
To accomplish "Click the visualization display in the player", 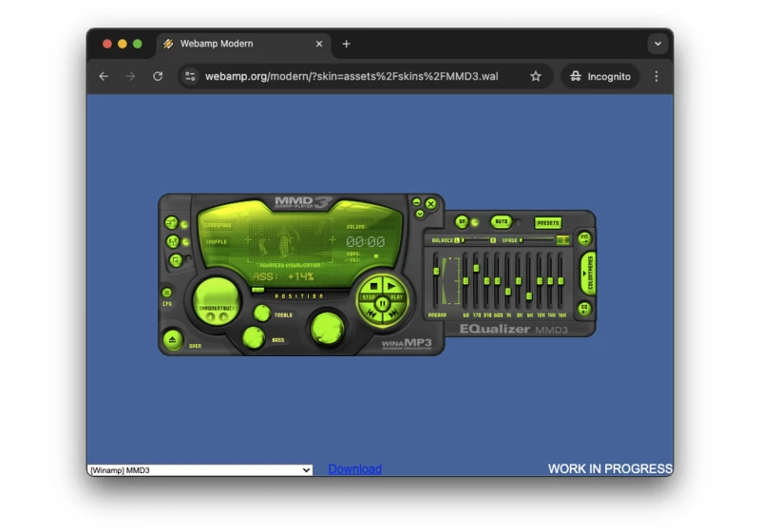I will coord(290,240).
